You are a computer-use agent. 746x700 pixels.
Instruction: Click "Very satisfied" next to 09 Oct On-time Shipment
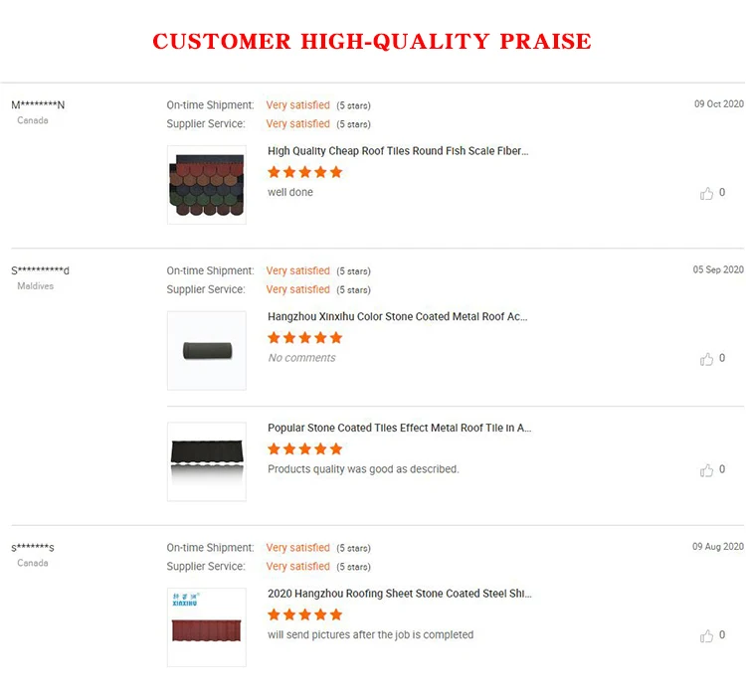pos(297,105)
